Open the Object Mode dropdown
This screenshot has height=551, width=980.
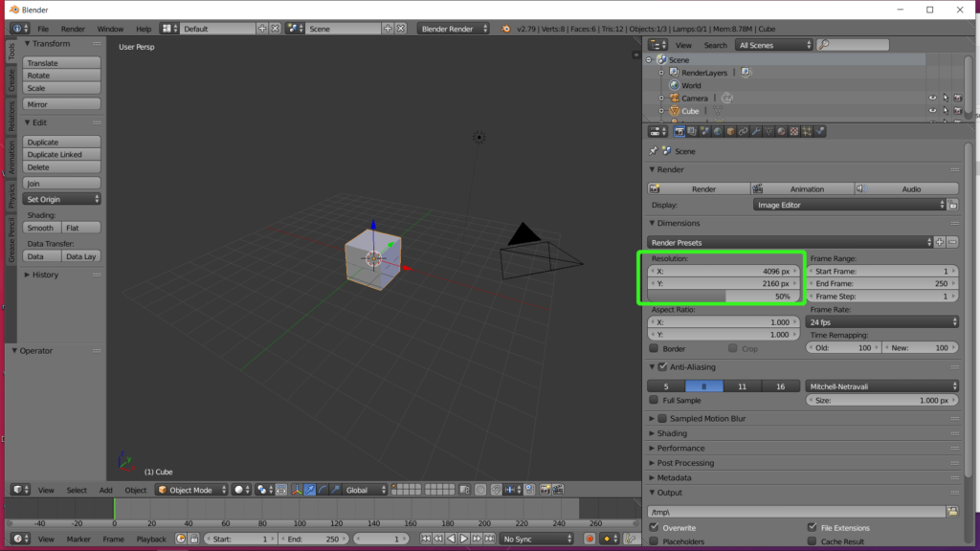click(x=192, y=490)
